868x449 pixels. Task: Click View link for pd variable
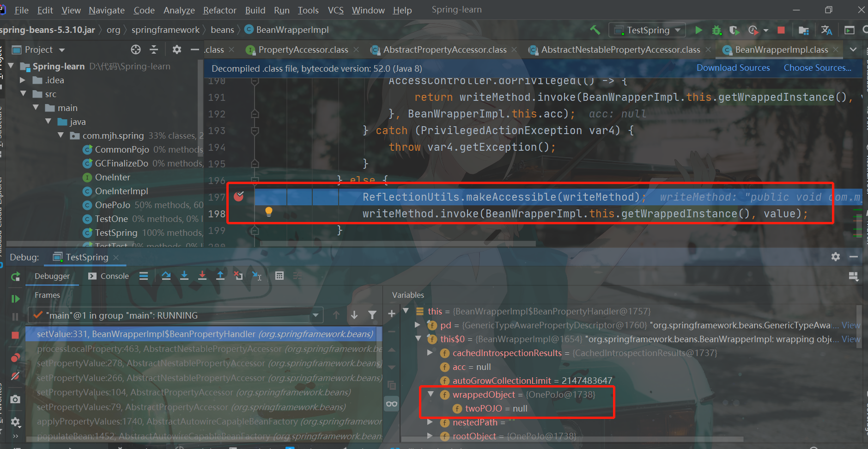click(851, 325)
